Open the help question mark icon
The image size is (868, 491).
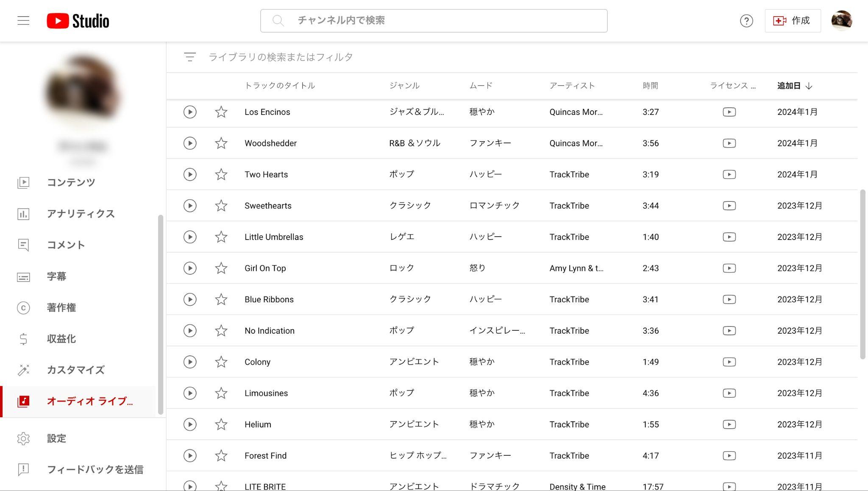746,21
